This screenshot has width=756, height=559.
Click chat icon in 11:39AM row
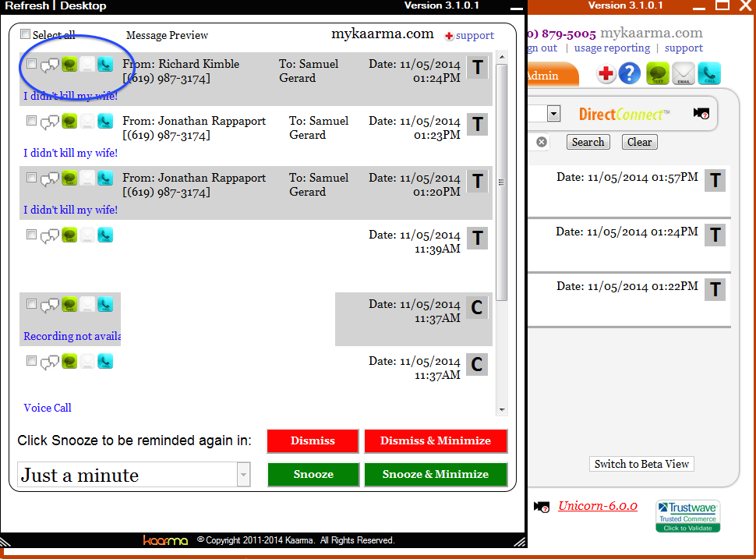[x=49, y=236]
